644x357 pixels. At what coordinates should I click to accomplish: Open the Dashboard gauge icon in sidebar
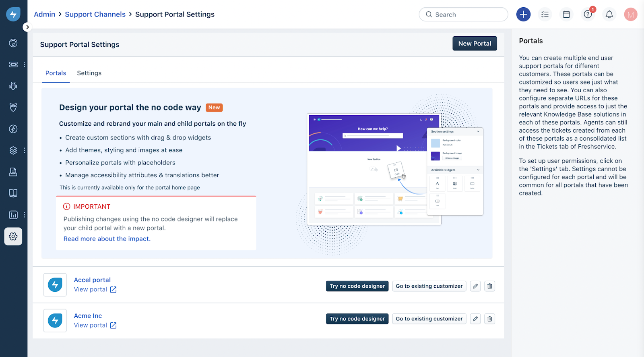[x=13, y=43]
